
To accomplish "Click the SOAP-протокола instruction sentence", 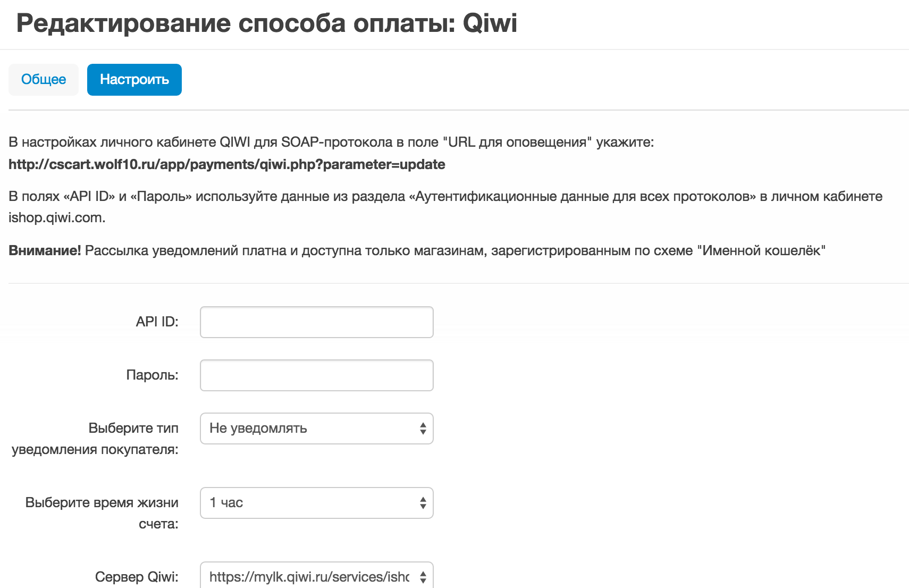I will pos(331,142).
